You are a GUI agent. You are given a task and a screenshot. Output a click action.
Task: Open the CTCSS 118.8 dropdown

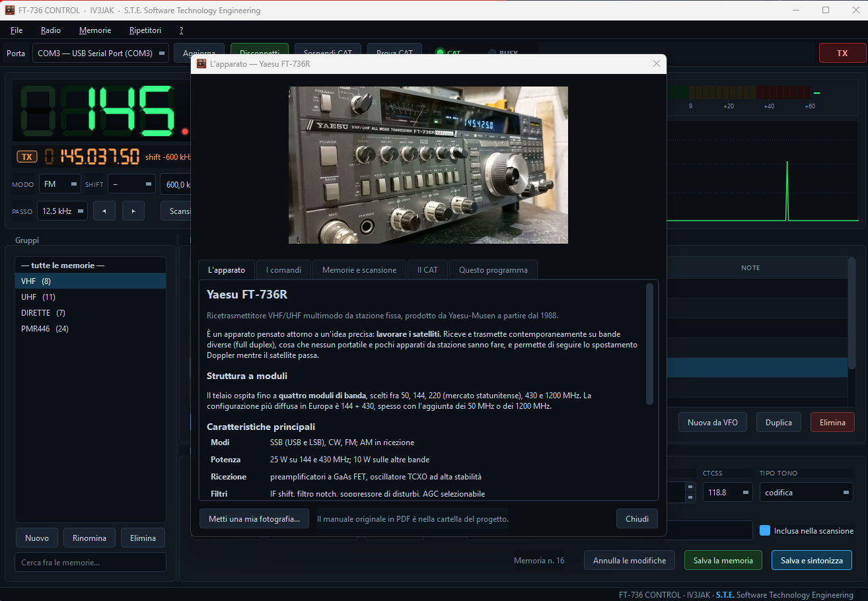click(727, 492)
